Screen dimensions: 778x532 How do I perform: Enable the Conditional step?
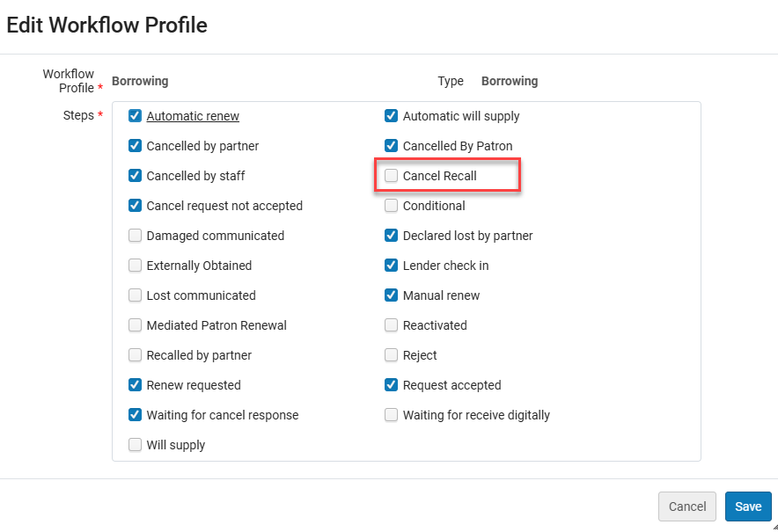(391, 206)
